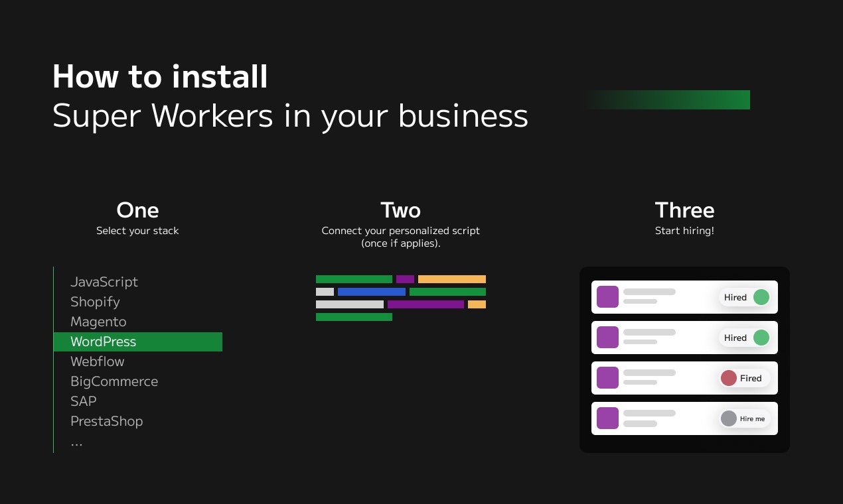Click the step 'Two' heading
Viewport: 843px width, 504px height.
(400, 210)
